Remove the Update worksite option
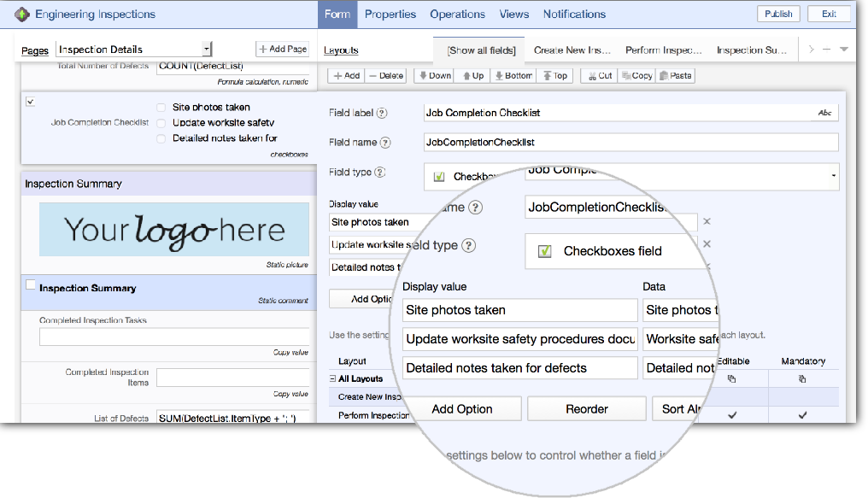The height and width of the screenshot is (498, 868). pyautogui.click(x=707, y=244)
